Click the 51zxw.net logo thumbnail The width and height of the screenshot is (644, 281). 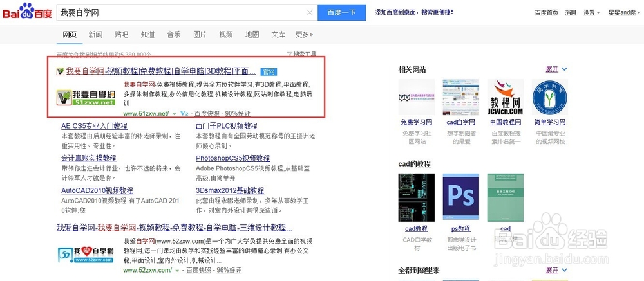pyautogui.click(x=86, y=97)
